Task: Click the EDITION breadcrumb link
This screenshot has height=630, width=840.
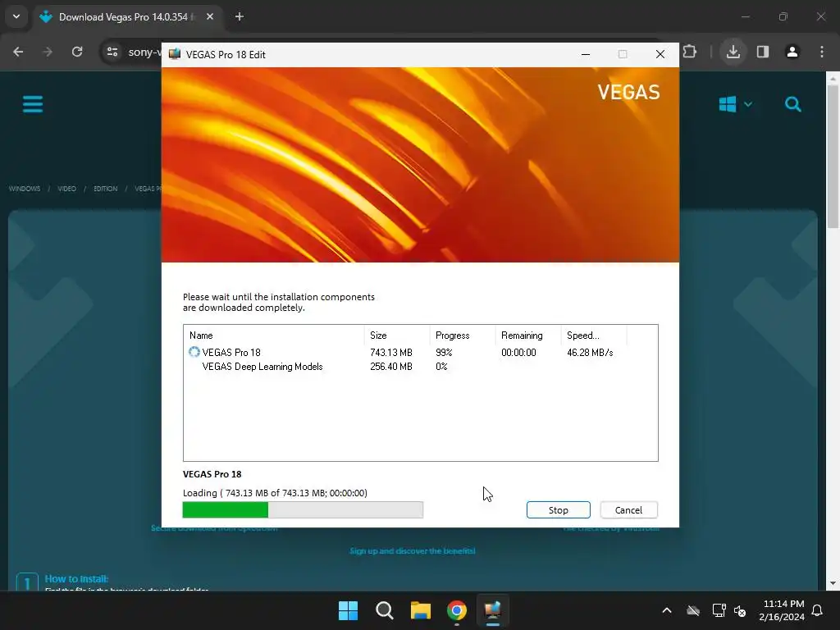Action: coord(106,189)
